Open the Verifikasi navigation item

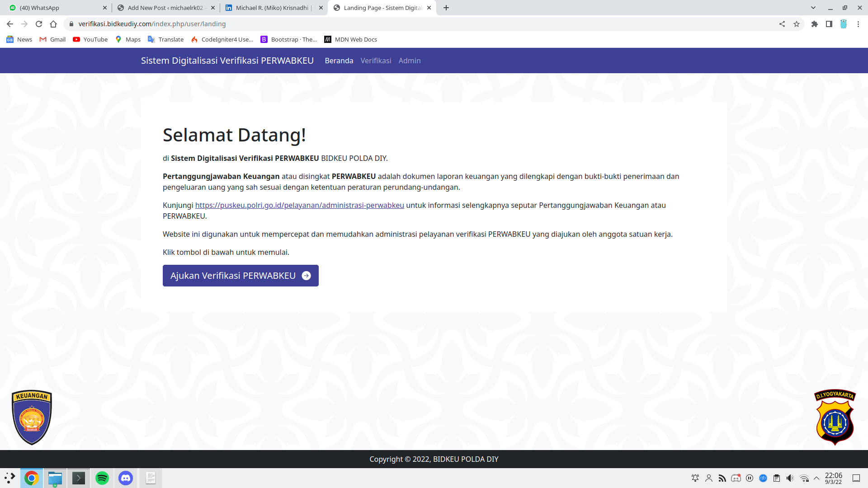376,61
